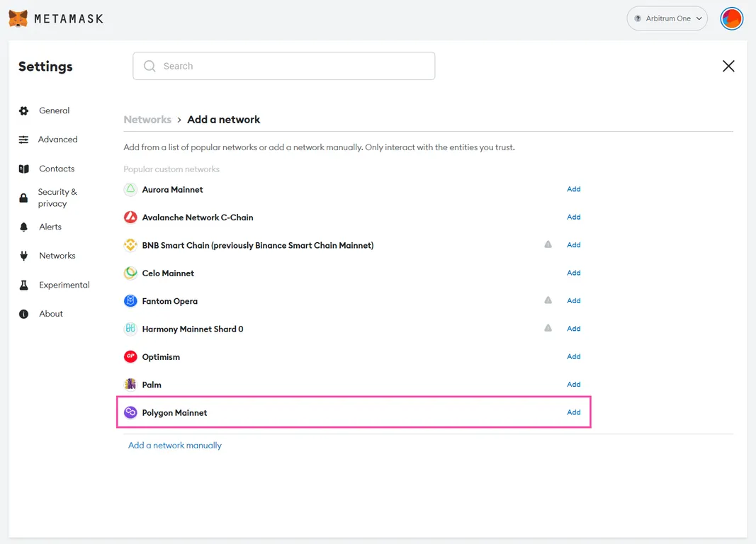Click the Security lock icon

(23, 198)
